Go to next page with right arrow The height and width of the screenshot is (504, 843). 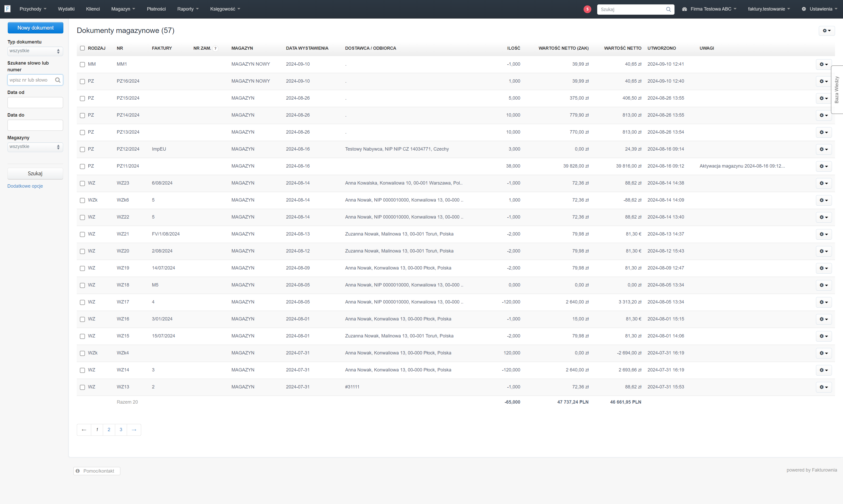pyautogui.click(x=134, y=430)
